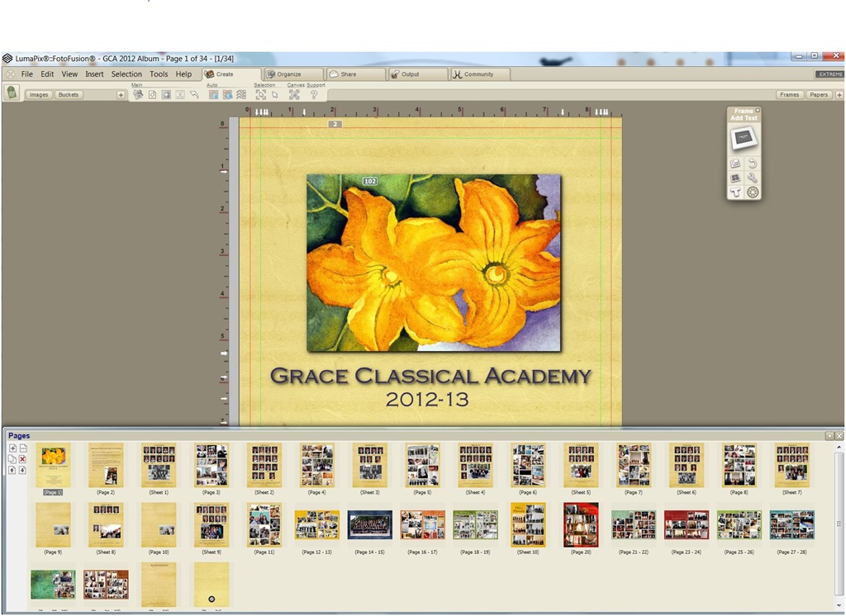Click the duplicate page icon in Pages panel

click(12, 459)
